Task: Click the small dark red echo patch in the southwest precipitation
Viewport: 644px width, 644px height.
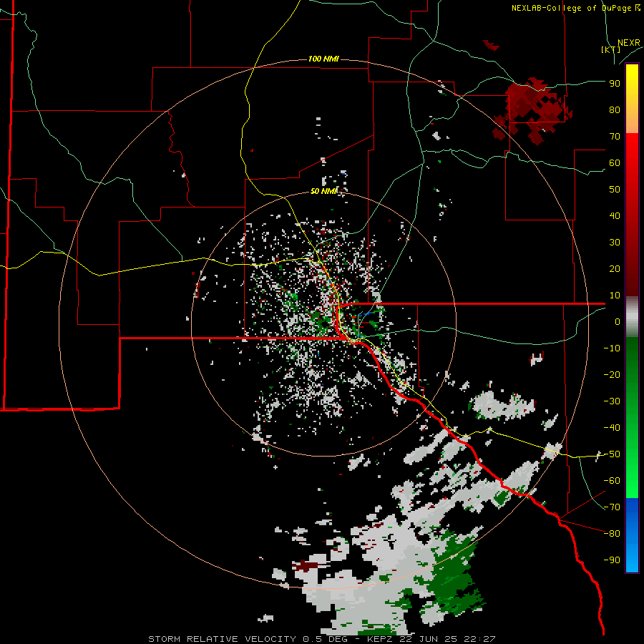Action: [x=308, y=565]
